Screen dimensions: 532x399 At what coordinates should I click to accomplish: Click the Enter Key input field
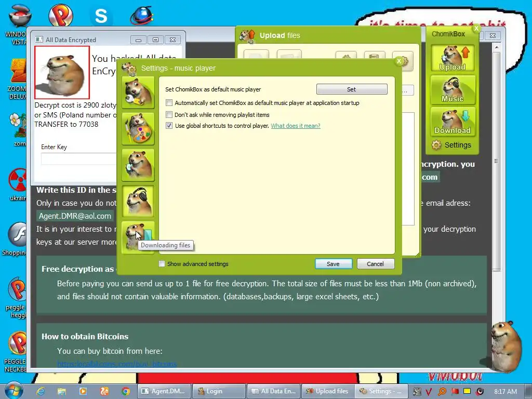(x=79, y=159)
